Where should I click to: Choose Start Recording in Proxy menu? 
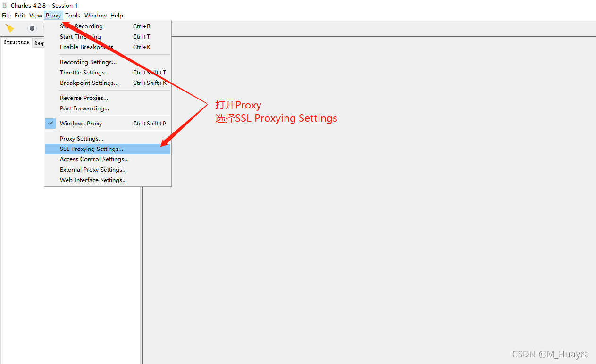pos(108,26)
